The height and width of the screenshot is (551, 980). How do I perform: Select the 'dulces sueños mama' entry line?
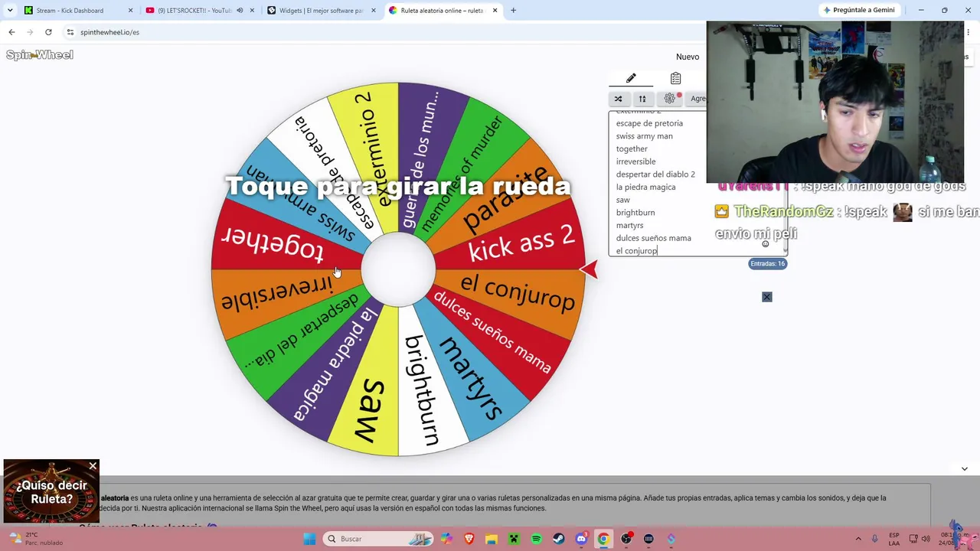[654, 238]
